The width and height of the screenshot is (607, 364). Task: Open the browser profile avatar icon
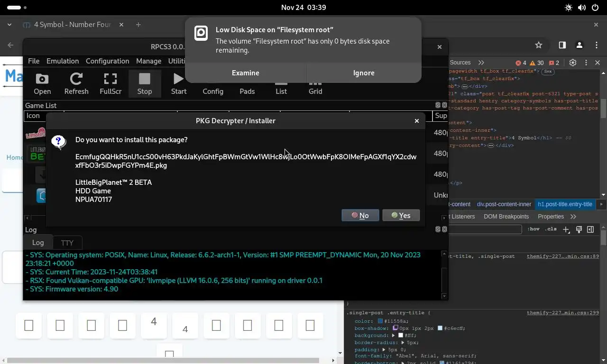(x=579, y=45)
